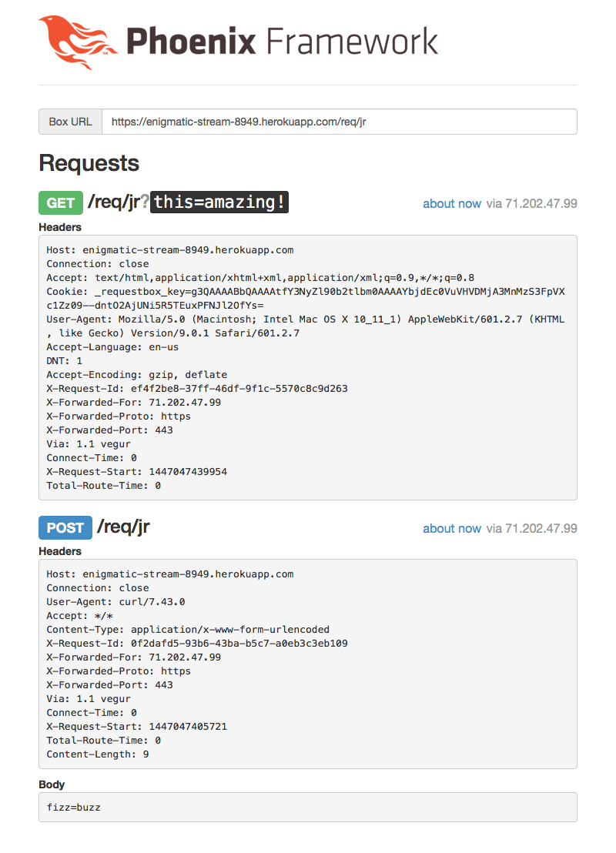Click the blue POST method badge
The image size is (616, 853).
coord(65,527)
